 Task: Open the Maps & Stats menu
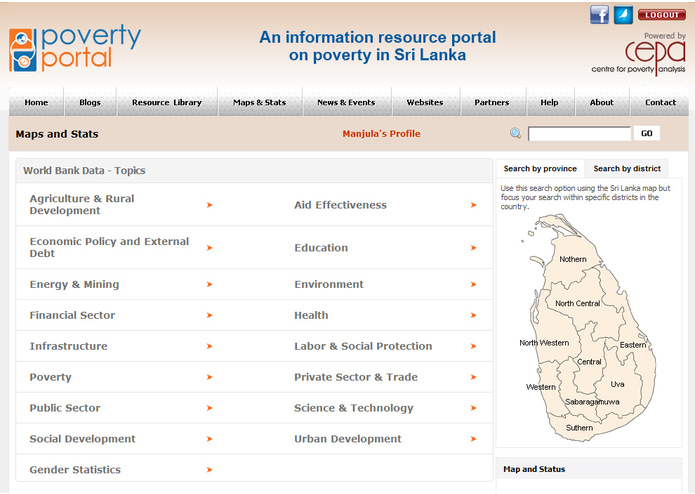259,102
